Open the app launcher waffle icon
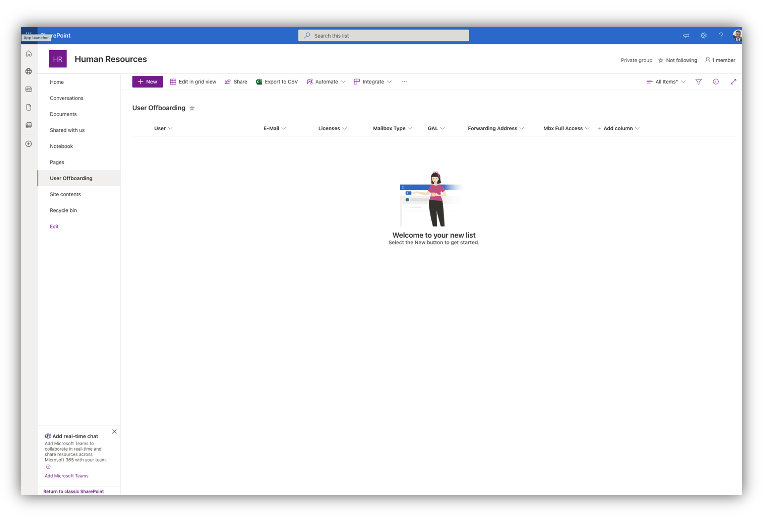The width and height of the screenshot is (772, 525). point(29,34)
